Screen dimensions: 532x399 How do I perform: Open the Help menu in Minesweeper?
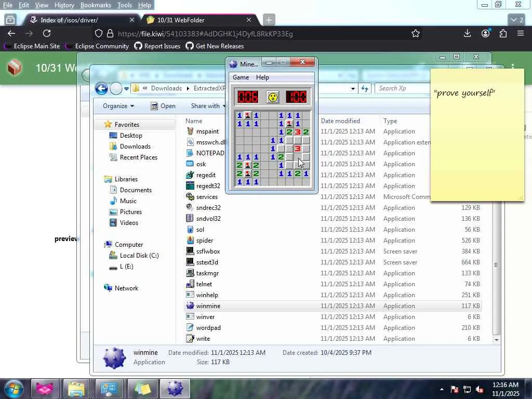point(262,77)
